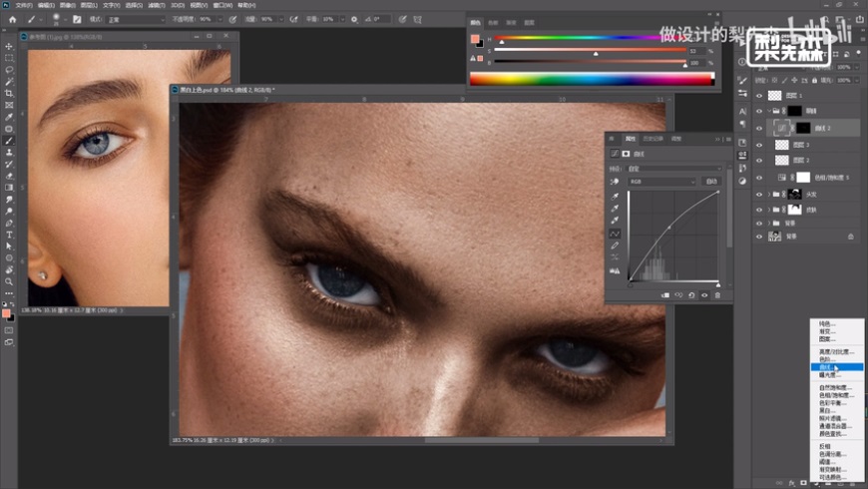Select the Lasso tool
868x489 pixels.
coord(9,70)
